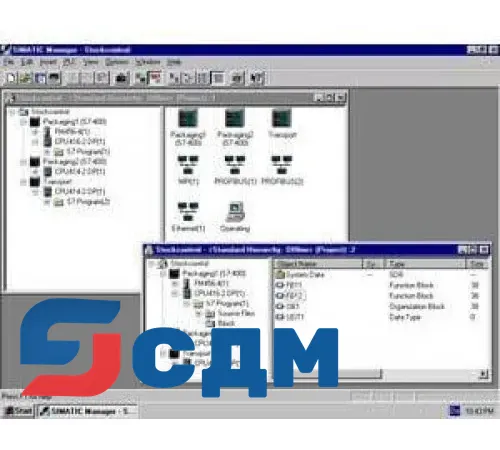Click the system tray icon beside the clock
Viewport: 500px width, 450px height.
coord(454,411)
